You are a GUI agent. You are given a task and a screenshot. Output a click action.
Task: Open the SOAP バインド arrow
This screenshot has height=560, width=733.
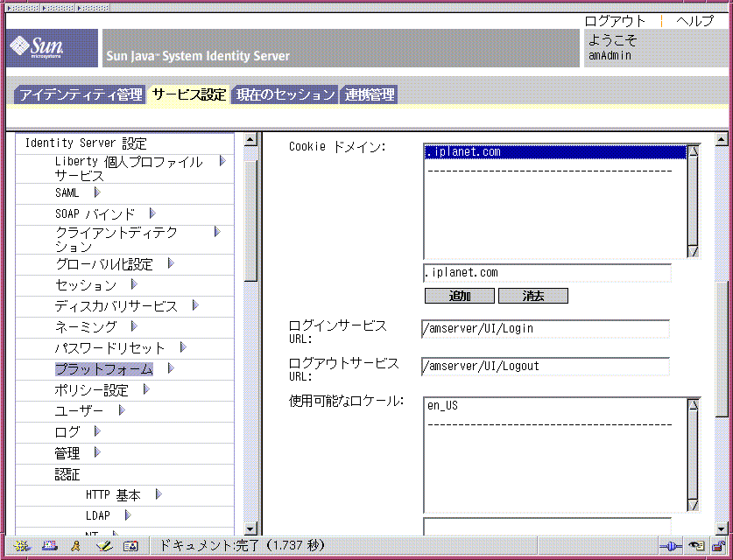[x=152, y=213]
